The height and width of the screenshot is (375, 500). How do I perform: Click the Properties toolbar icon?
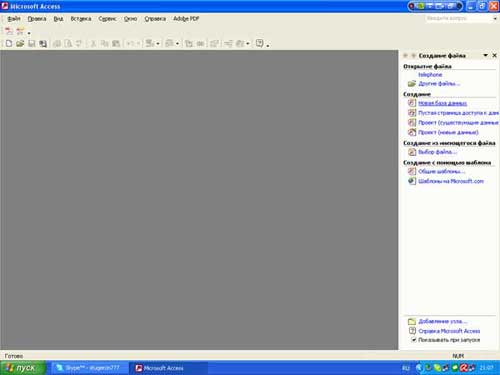214,43
